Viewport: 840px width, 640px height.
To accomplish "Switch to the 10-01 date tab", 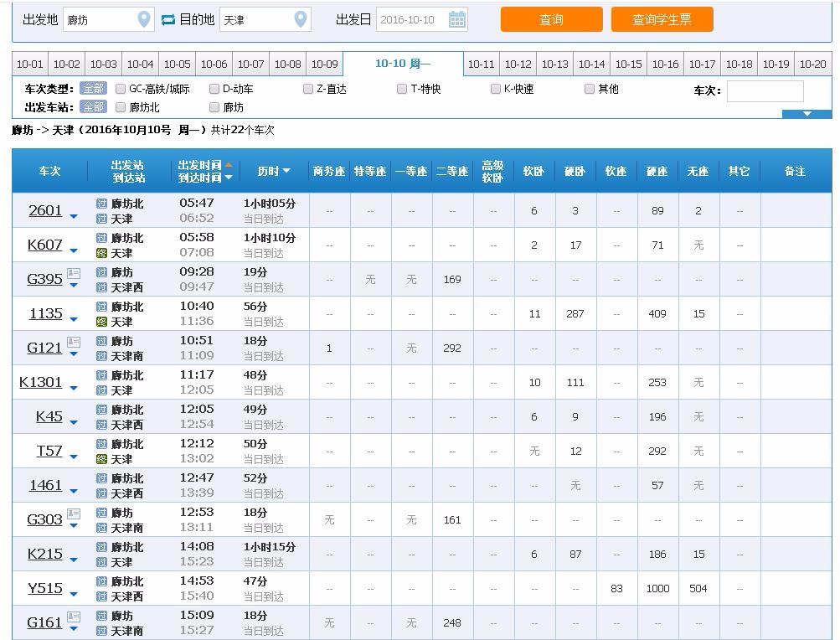I will click(x=30, y=64).
